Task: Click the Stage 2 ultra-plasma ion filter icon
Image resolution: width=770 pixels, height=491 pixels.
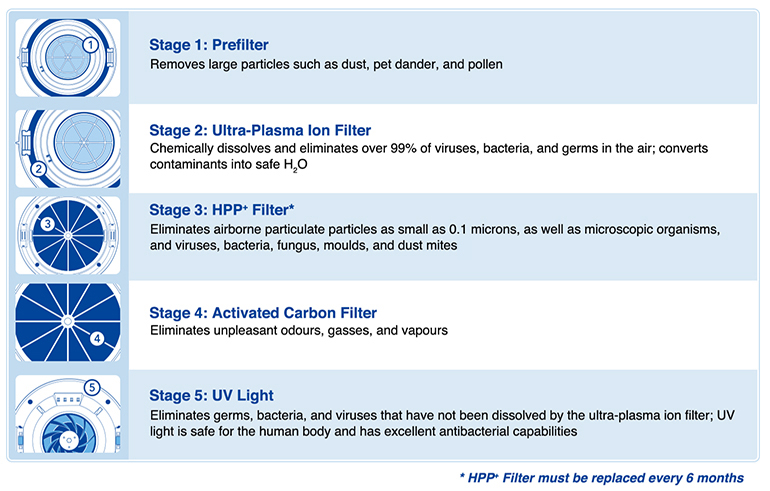Action: 69,147
